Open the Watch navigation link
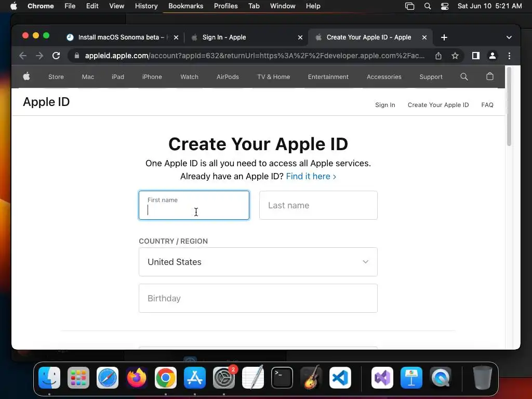The image size is (532, 399). [189, 77]
